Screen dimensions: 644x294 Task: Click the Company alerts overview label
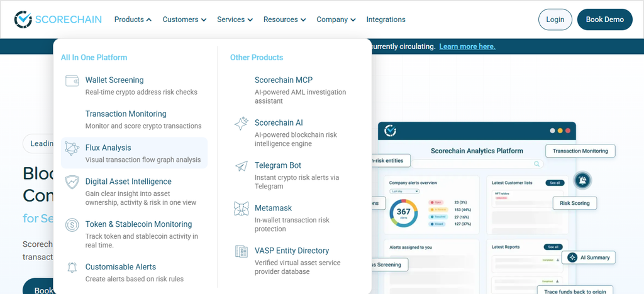point(413,183)
